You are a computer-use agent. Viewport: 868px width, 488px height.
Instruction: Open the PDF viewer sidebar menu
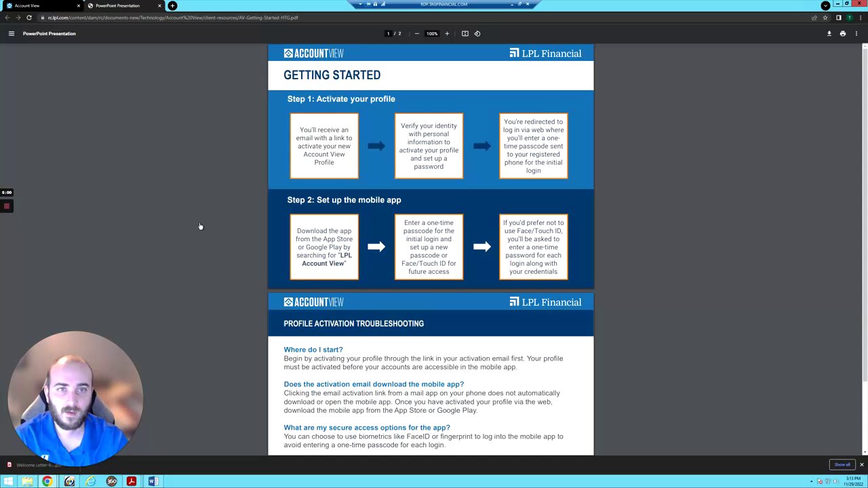point(11,33)
